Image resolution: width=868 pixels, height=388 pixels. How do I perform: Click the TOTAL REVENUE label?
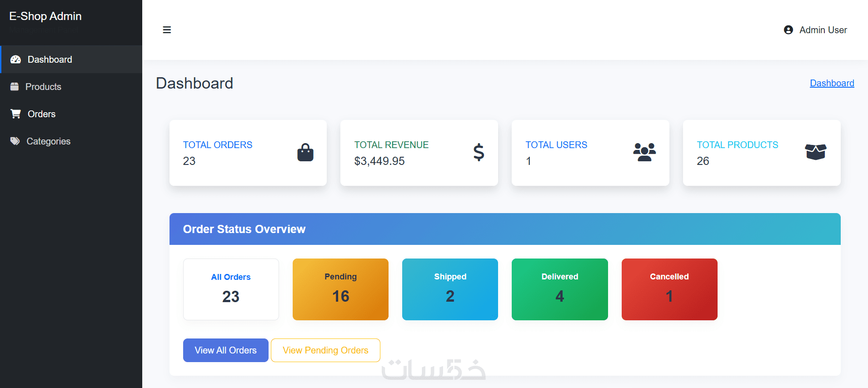pyautogui.click(x=391, y=145)
